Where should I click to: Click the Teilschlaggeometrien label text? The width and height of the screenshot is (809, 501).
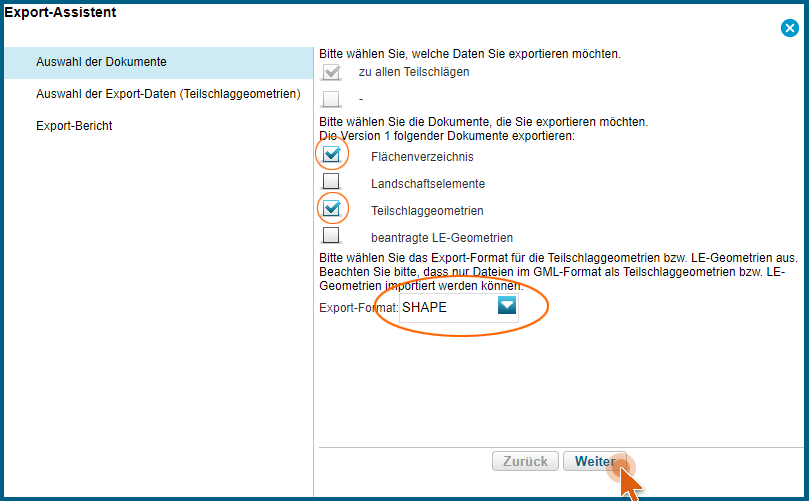(427, 211)
